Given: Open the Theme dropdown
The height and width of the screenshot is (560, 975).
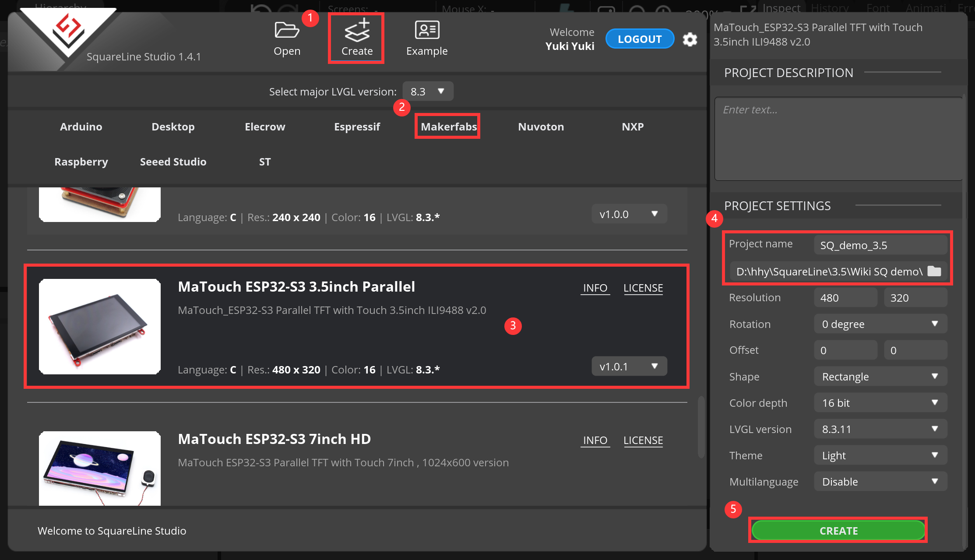Looking at the screenshot, I should coord(880,455).
